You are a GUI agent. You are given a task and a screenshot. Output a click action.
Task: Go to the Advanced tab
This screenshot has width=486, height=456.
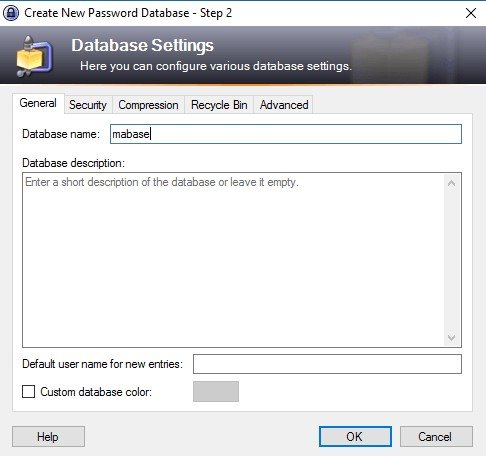coord(284,105)
